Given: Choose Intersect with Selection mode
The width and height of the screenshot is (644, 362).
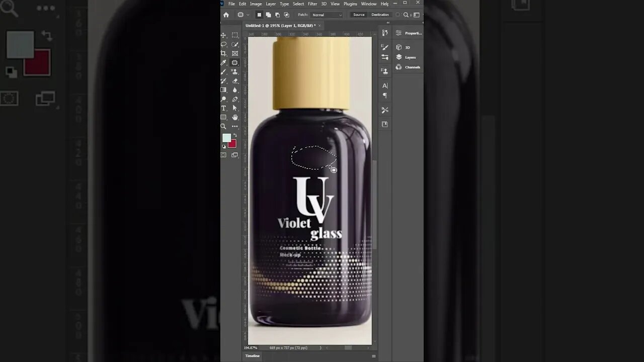Looking at the screenshot, I should pos(287,15).
